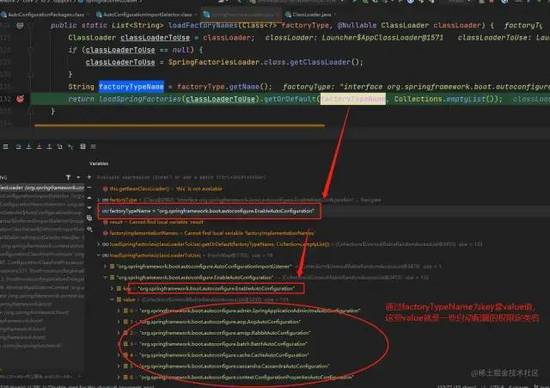Click the duplicate watch copy icon
The image size is (550, 388).
[89, 218]
